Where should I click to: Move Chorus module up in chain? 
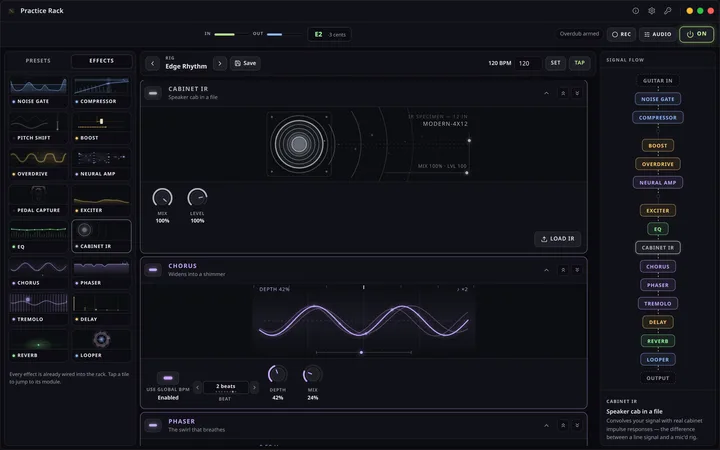(x=563, y=270)
